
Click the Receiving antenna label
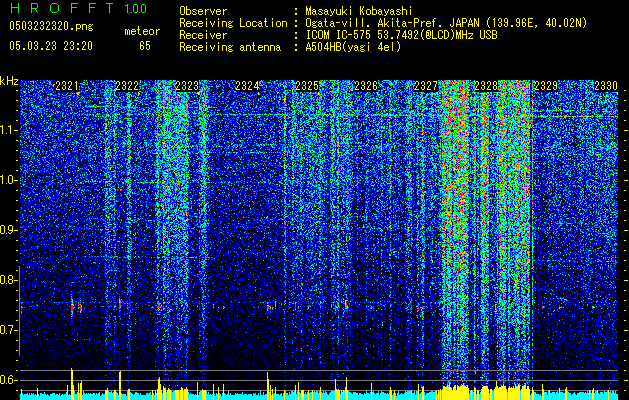(x=230, y=47)
